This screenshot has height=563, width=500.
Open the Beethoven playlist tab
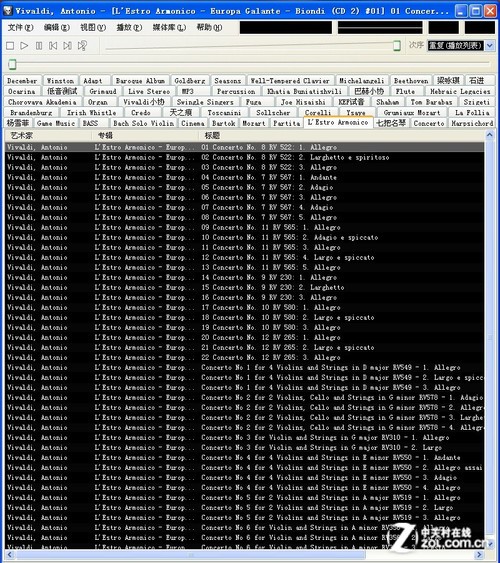(x=411, y=81)
